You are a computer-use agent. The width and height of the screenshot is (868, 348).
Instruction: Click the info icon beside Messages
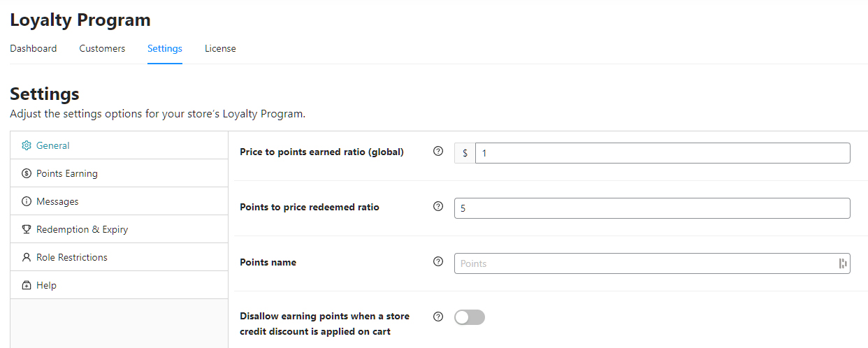(27, 201)
